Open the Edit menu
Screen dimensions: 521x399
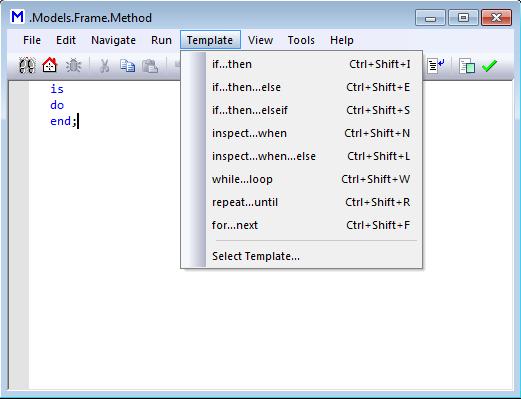[x=66, y=40]
